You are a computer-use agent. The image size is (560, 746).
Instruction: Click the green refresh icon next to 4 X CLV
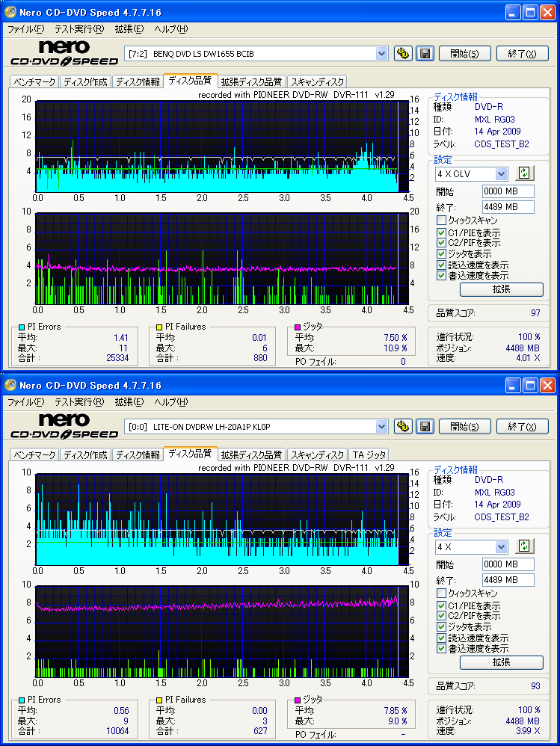[x=524, y=173]
